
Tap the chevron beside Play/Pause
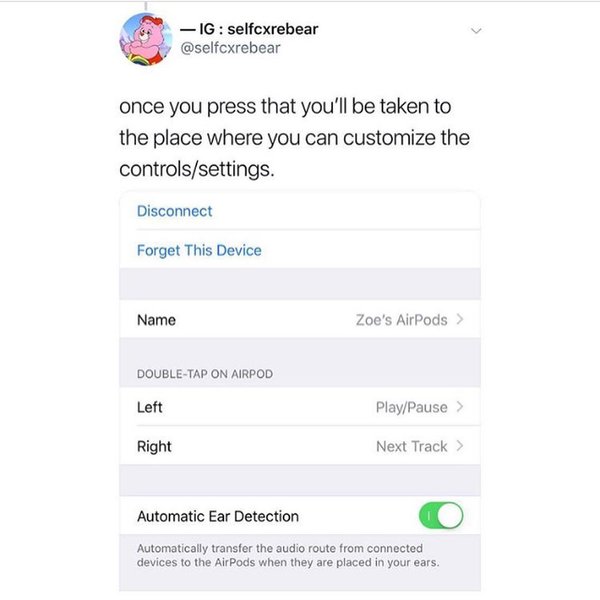(x=460, y=407)
